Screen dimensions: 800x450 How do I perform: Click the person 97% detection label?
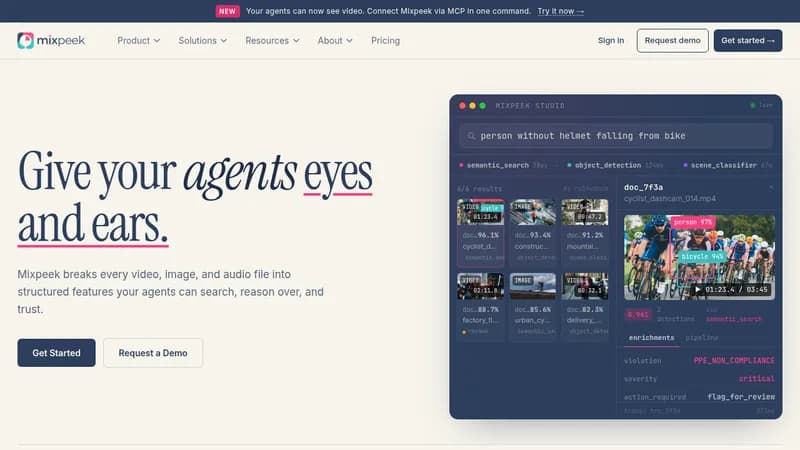point(693,222)
